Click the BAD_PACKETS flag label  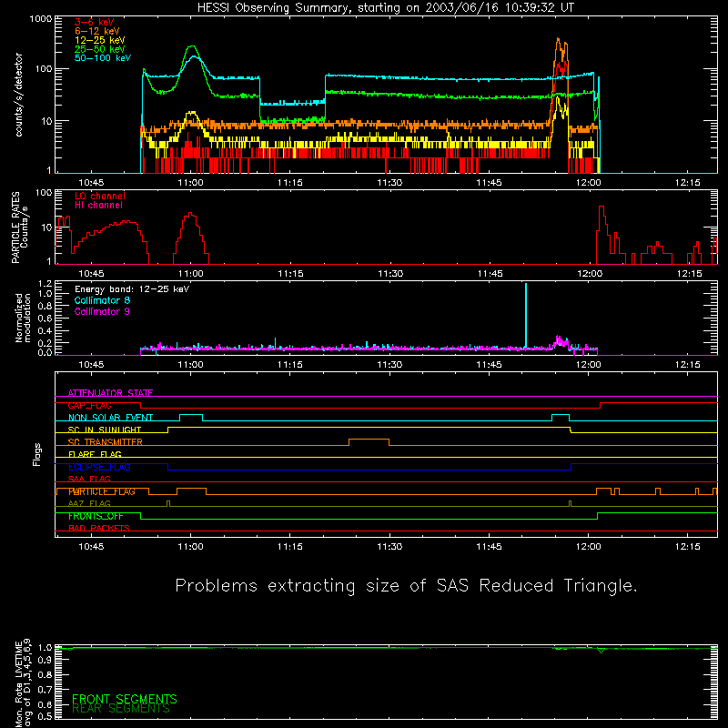(x=99, y=528)
